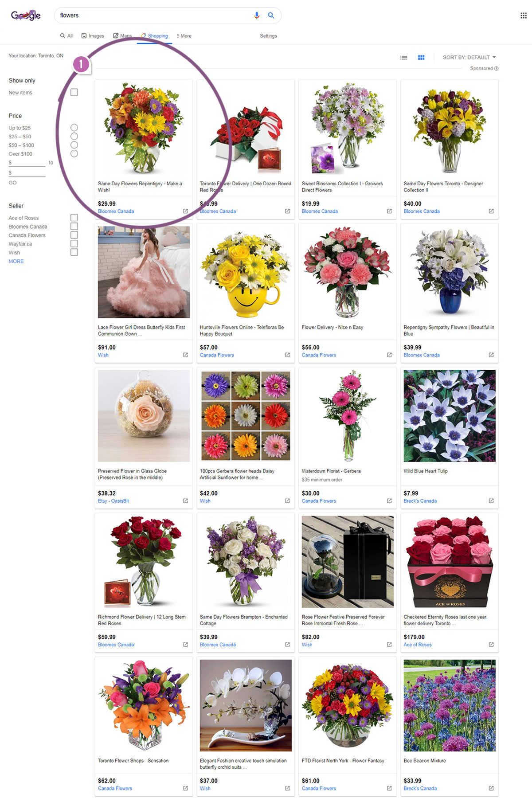The image size is (532, 798).
Task: Click the microphone voice search icon
Action: point(257,16)
